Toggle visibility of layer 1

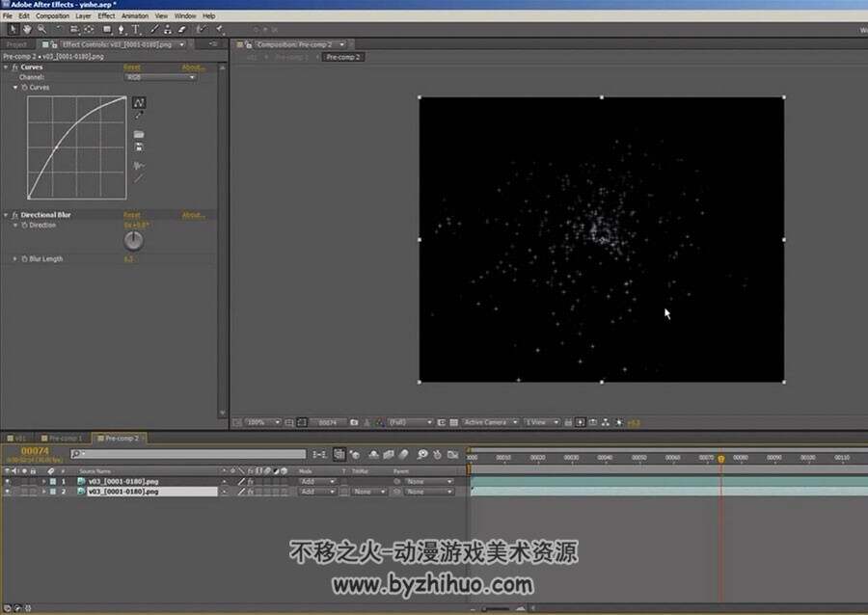[7, 482]
